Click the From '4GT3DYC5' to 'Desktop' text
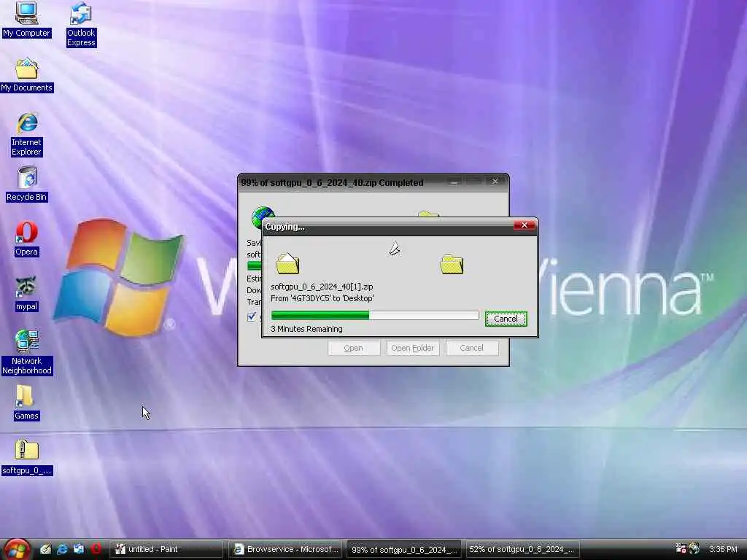 322,298
